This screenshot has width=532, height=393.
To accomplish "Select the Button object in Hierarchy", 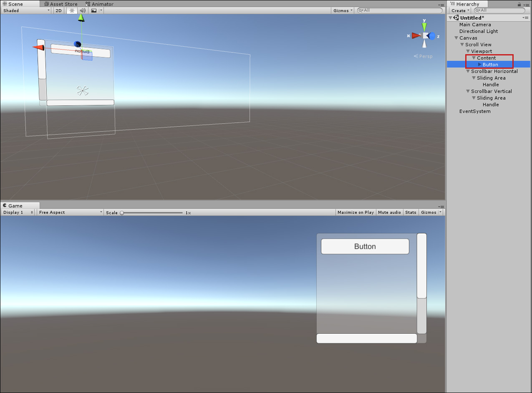I will (x=490, y=65).
